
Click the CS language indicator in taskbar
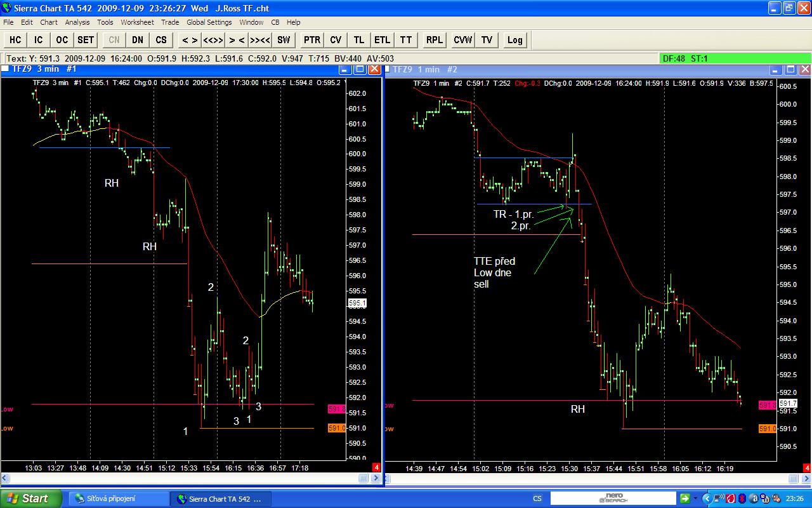pos(537,498)
